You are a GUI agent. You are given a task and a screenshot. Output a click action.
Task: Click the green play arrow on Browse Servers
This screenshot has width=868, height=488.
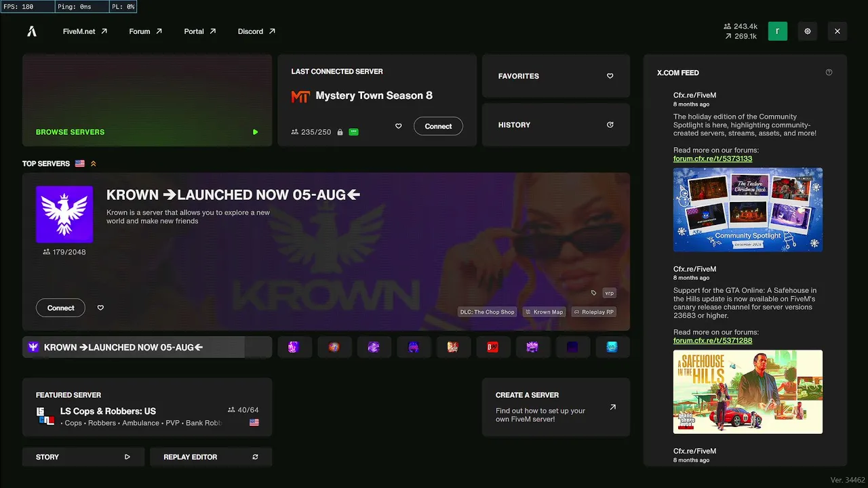pos(255,132)
